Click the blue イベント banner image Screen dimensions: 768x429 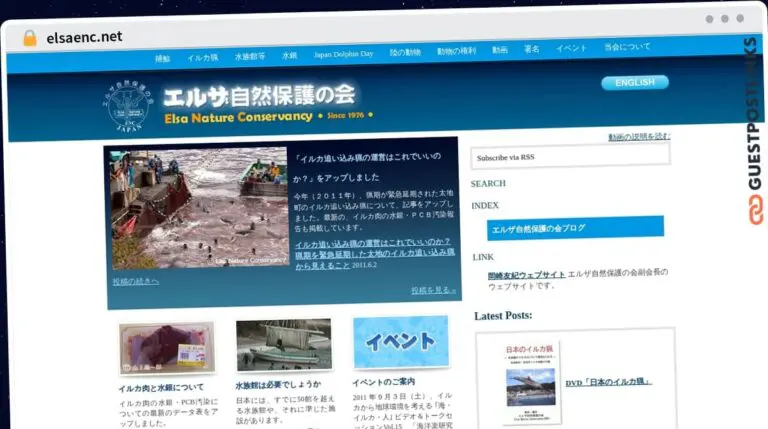(x=400, y=342)
